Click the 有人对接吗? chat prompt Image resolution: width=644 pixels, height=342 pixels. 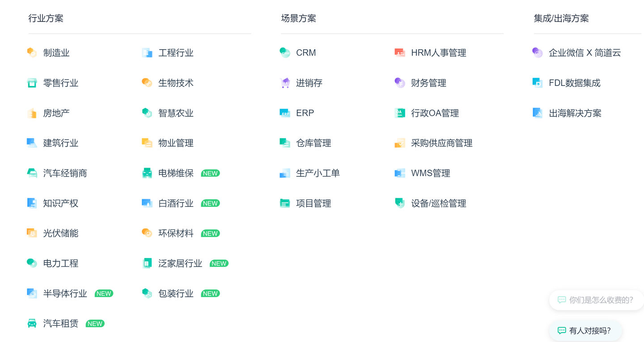tap(585, 331)
